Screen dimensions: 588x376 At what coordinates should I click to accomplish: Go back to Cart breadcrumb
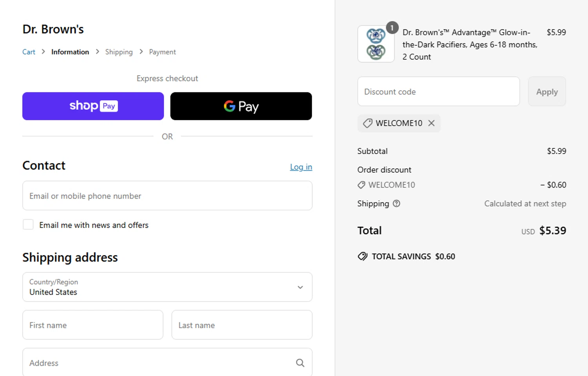(29, 52)
